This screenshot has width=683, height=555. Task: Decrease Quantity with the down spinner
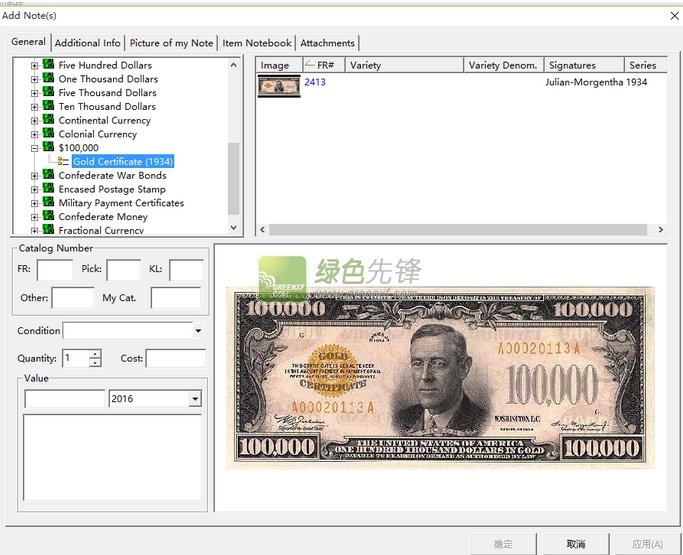point(95,362)
